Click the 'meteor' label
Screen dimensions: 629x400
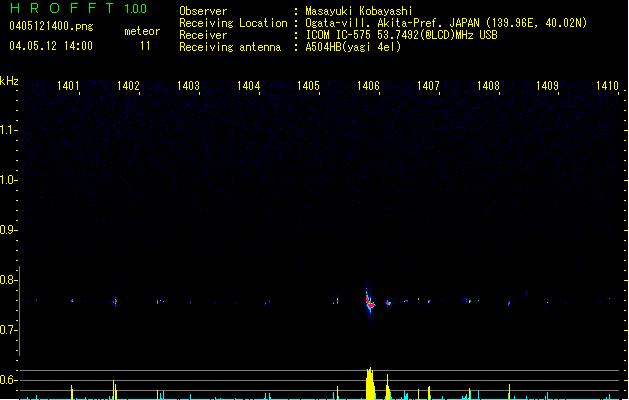142,31
